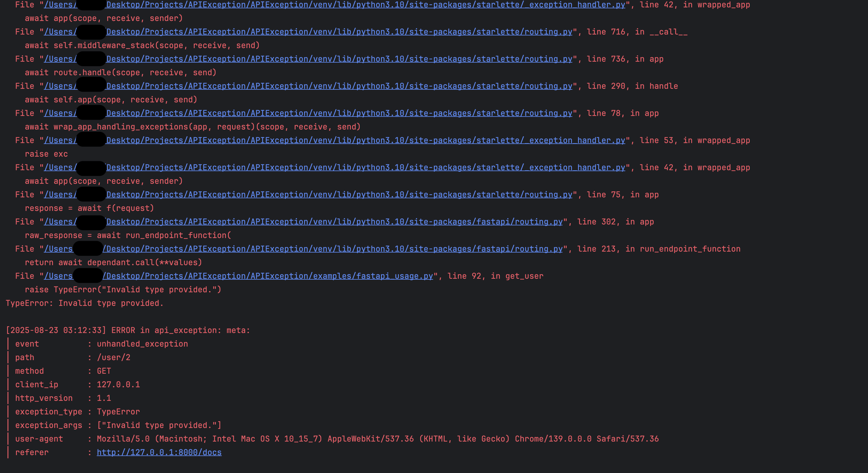The width and height of the screenshot is (868, 473).
Task: Click 'line 290, in handle' text
Action: tap(632, 86)
